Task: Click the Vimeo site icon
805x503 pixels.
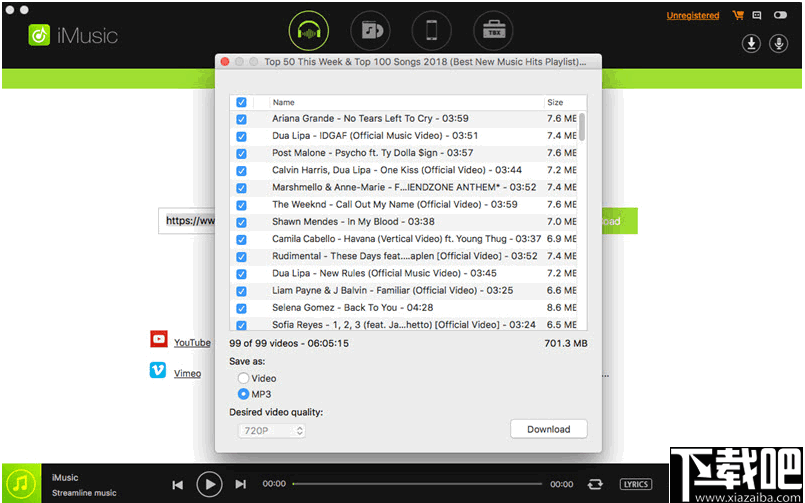Action: 158,370
